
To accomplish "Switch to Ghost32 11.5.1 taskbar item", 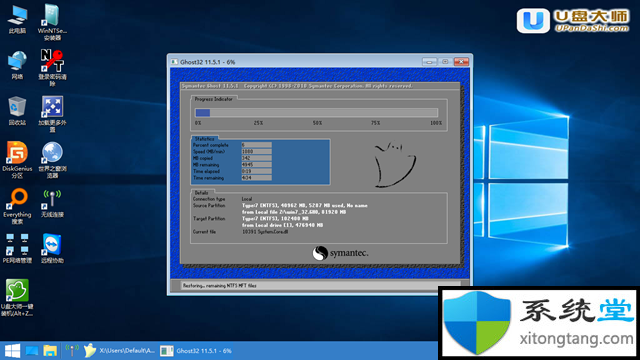I will point(196,351).
